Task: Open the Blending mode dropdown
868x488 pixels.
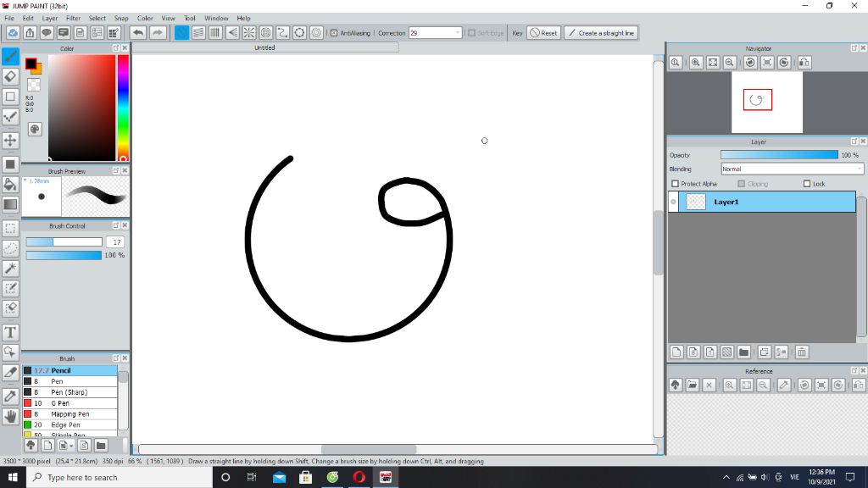Action: click(x=793, y=169)
